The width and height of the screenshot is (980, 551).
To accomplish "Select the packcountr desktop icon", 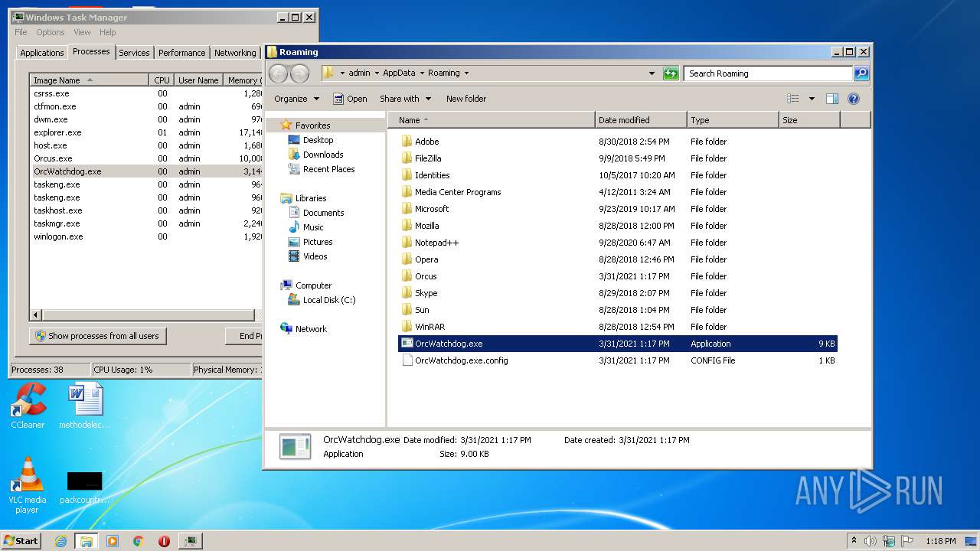I will pyautogui.click(x=84, y=487).
